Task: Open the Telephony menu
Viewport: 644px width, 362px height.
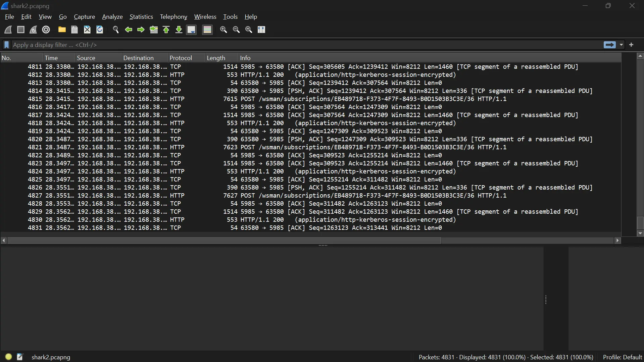Action: [x=174, y=17]
